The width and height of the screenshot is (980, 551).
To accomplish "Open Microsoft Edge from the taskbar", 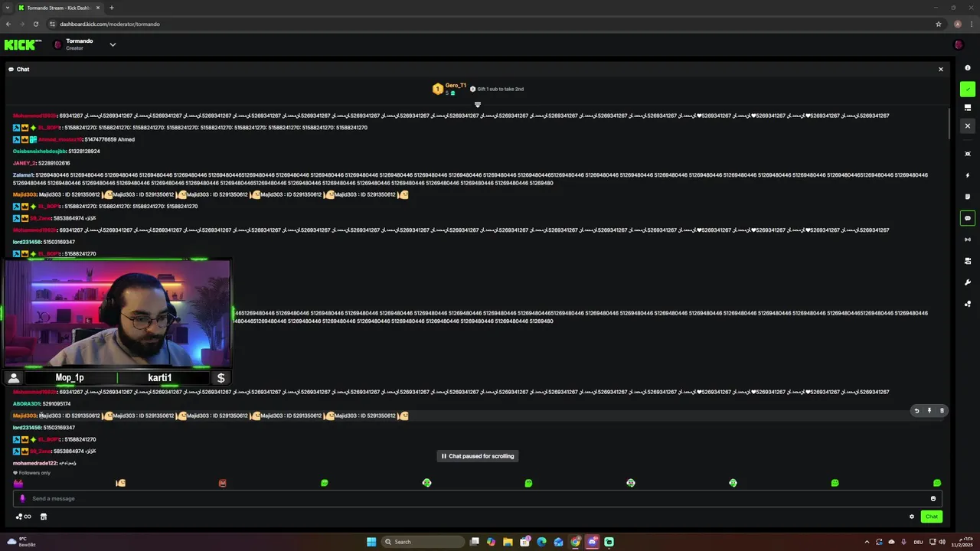I will (x=541, y=542).
